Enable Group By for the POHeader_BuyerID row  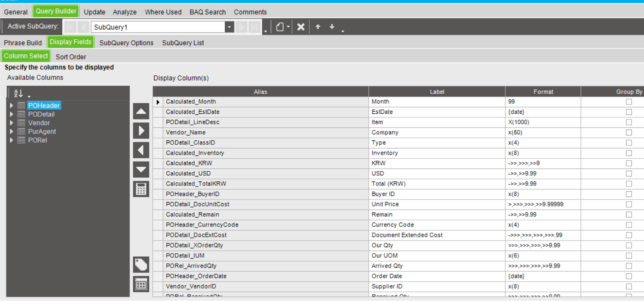pos(629,194)
